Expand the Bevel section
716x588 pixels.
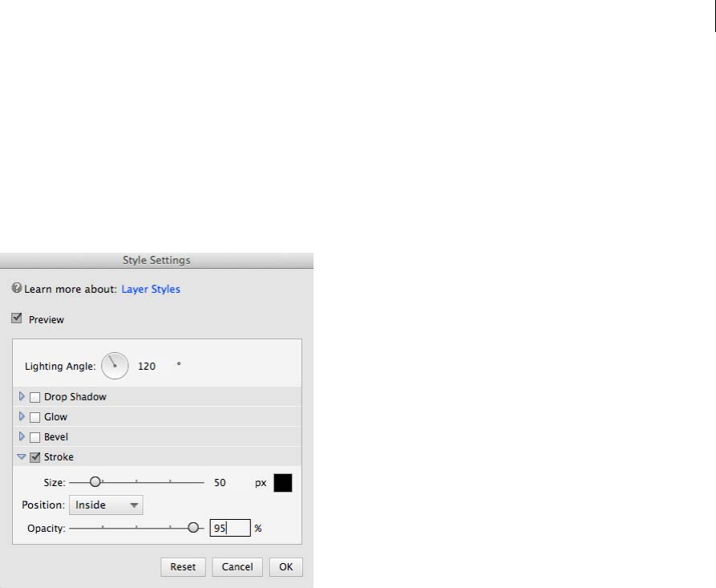(22, 436)
